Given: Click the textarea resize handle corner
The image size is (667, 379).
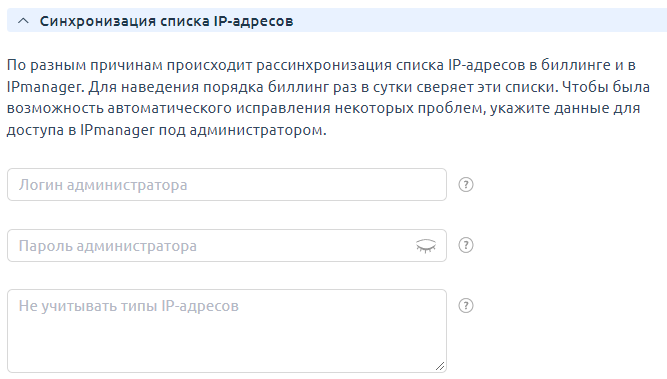Looking at the screenshot, I should tap(440, 366).
